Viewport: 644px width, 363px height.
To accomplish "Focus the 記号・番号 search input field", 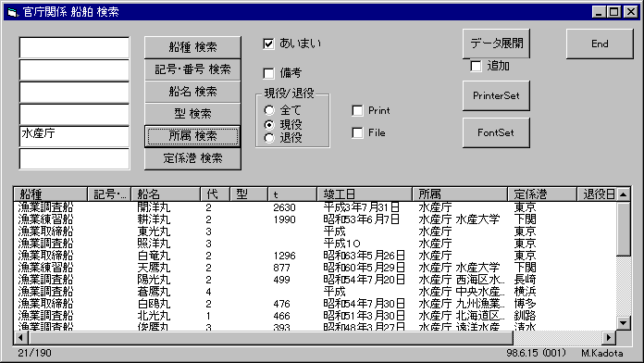I will (74, 69).
